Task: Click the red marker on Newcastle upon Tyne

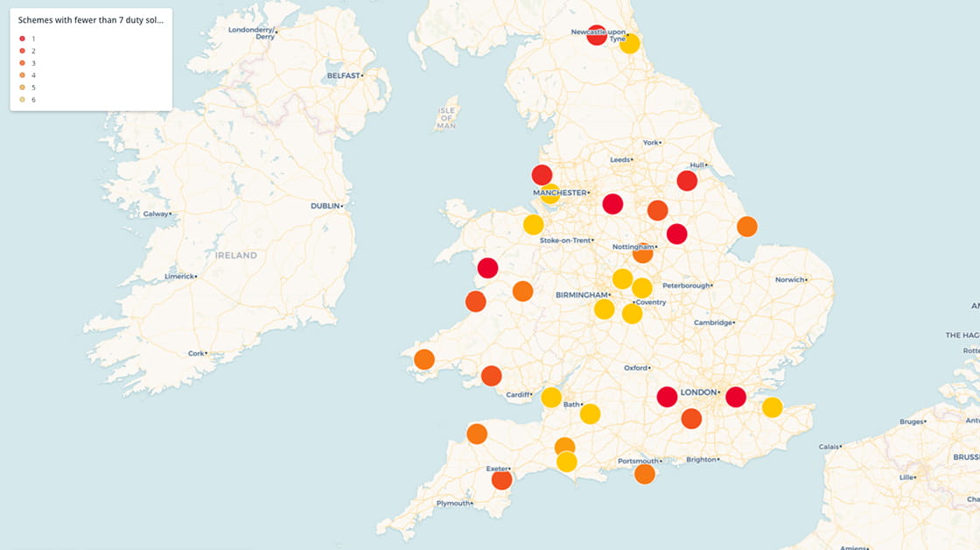Action: point(597,35)
